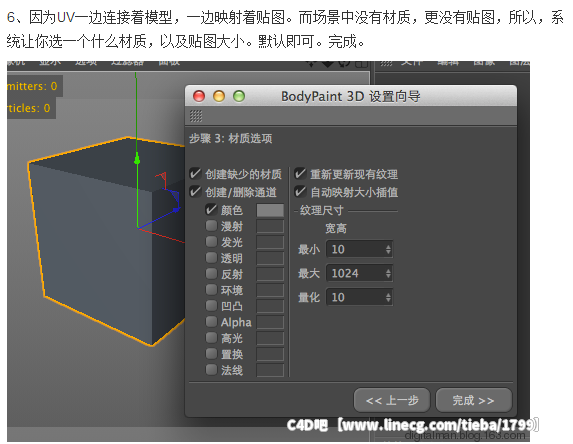Click the 法线 channel color swatch
Screen dimensions: 573x444
pos(270,370)
